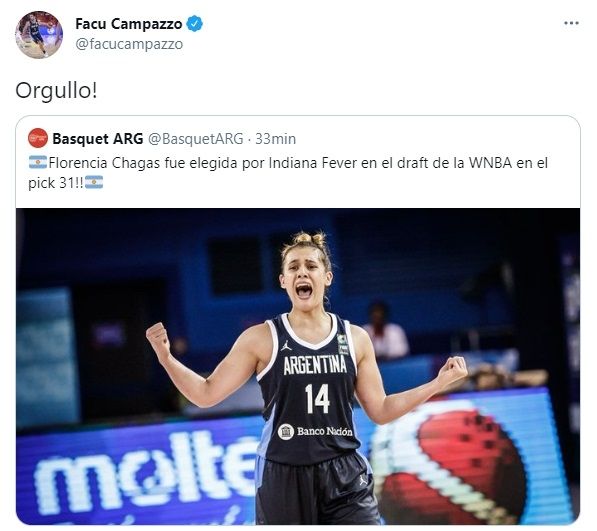Click the blue verified badge icon

(195, 24)
